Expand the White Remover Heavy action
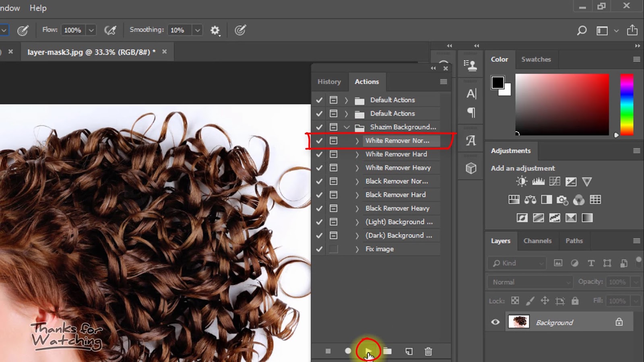Screen dimensions: 644x362 tap(357, 168)
